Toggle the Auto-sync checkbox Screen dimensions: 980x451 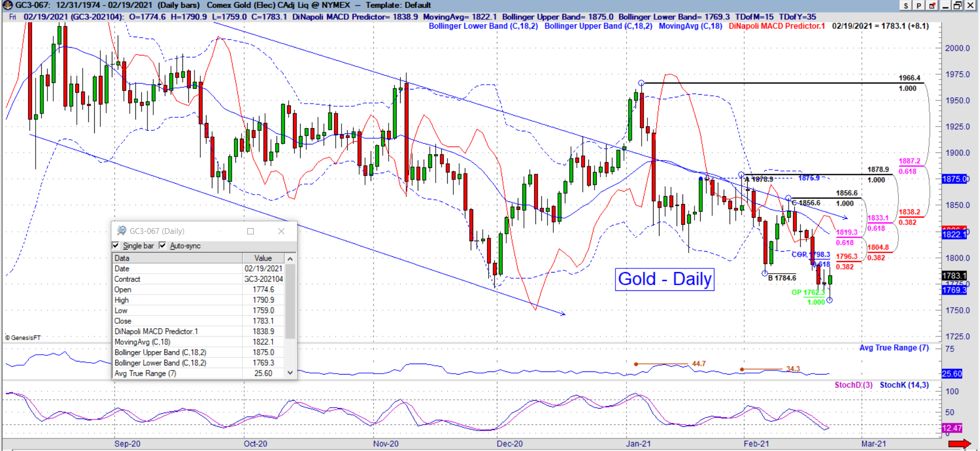click(x=163, y=245)
